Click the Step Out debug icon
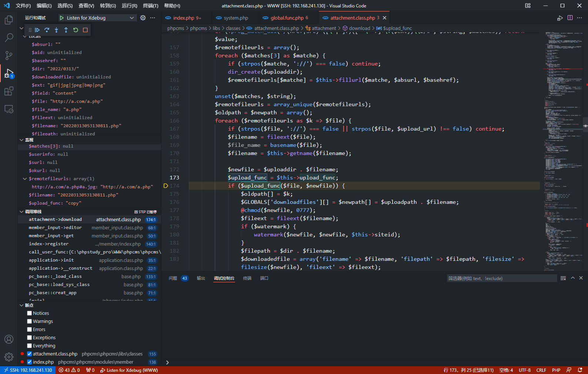 click(66, 30)
